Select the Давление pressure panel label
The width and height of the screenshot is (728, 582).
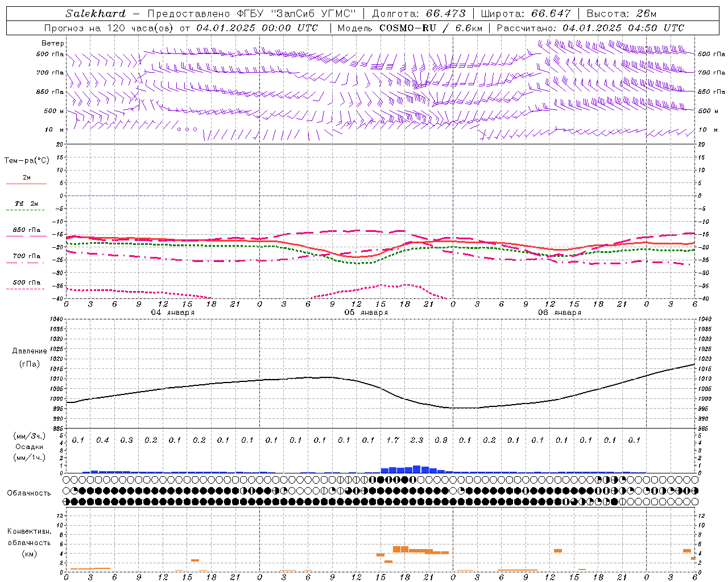[x=30, y=351]
